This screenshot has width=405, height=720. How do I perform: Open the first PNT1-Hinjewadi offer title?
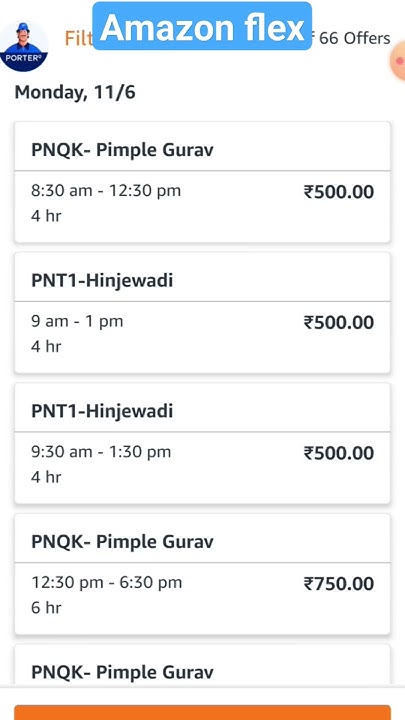pyautogui.click(x=102, y=280)
